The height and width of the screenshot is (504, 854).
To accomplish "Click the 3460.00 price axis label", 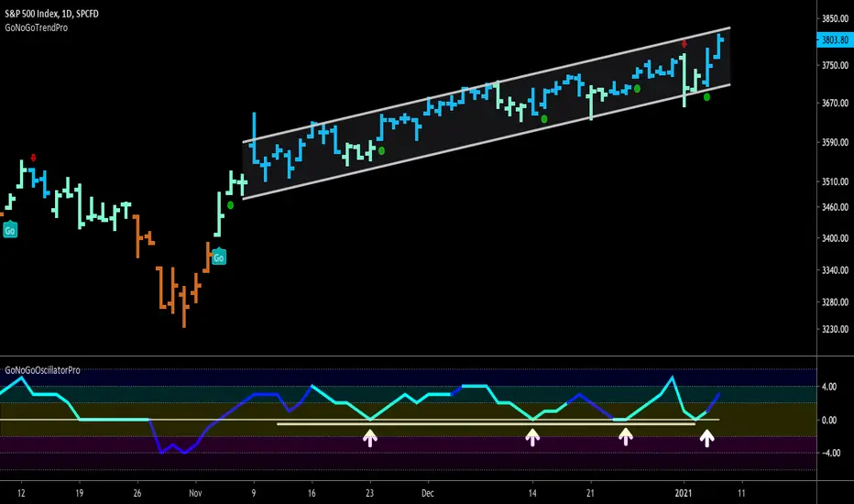I will click(835, 207).
